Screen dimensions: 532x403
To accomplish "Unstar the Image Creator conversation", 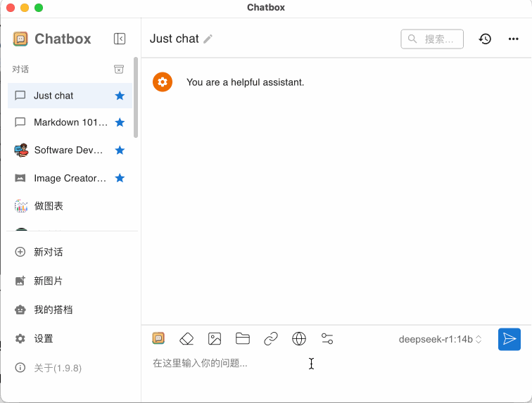I will coord(120,178).
